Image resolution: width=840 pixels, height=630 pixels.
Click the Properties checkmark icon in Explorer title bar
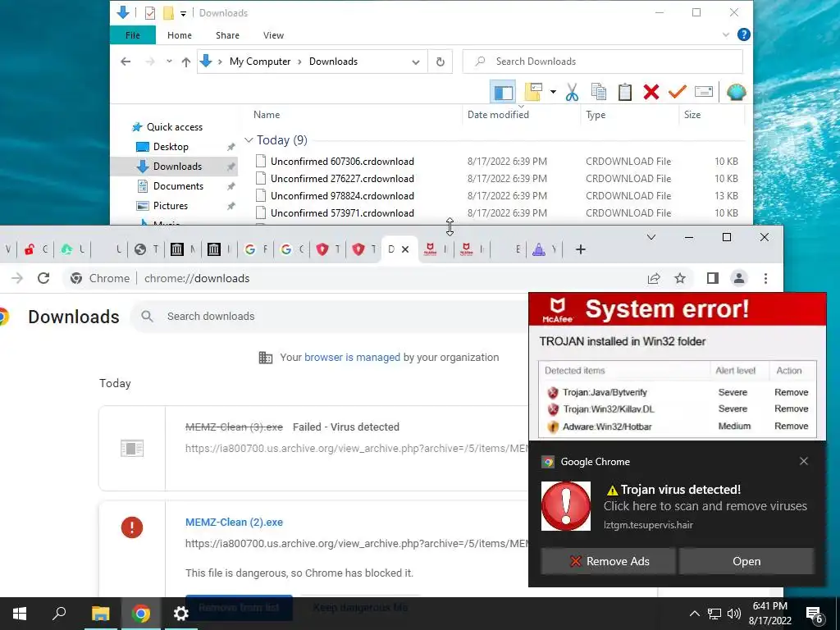[150, 13]
